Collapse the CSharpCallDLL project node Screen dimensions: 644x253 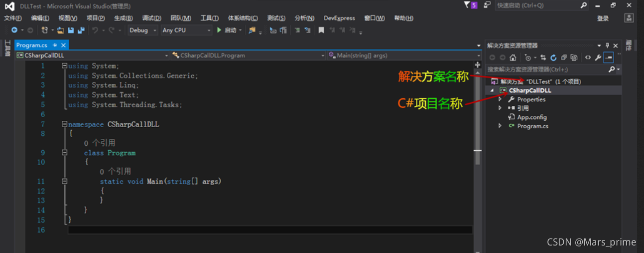[x=493, y=91]
